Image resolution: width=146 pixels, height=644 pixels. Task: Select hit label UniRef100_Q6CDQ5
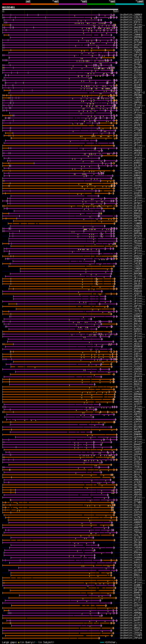pyautogui.click(x=131, y=485)
